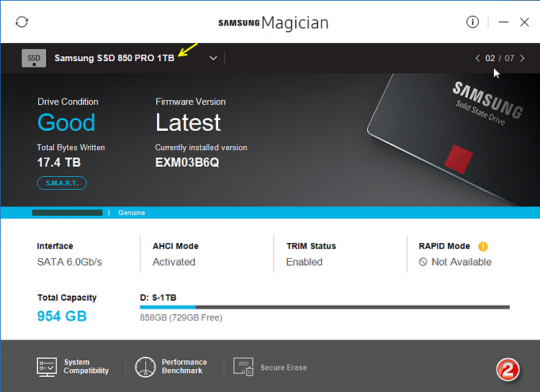Click the System Compatibility label
The width and height of the screenshot is (540, 392).
tap(86, 367)
